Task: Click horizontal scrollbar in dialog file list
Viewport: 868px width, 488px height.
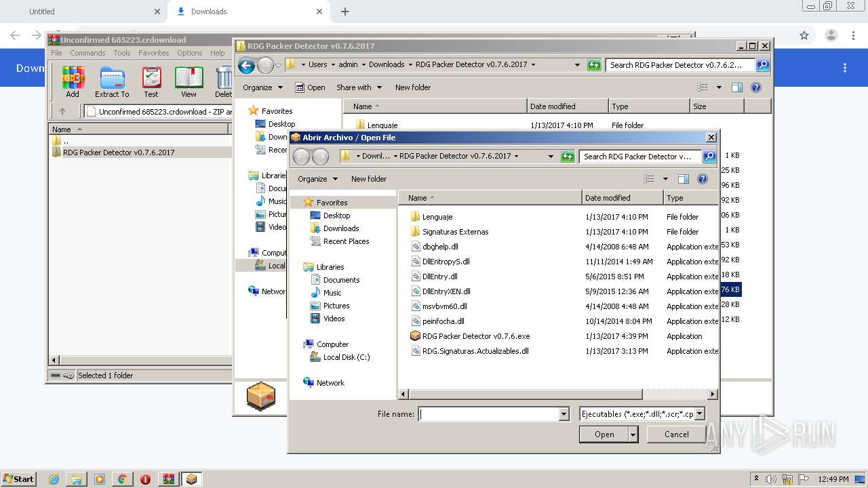Action: coord(525,394)
